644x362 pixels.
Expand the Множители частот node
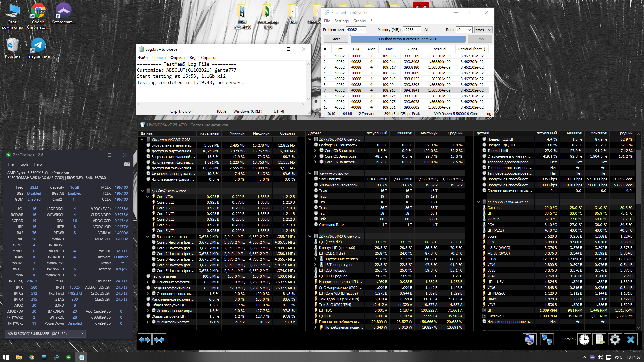pyautogui.click(x=148, y=322)
